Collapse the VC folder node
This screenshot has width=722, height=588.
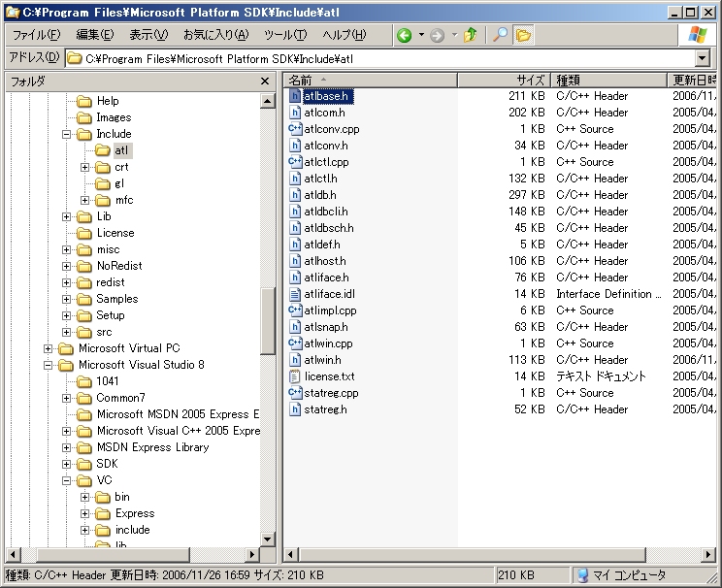pos(67,480)
